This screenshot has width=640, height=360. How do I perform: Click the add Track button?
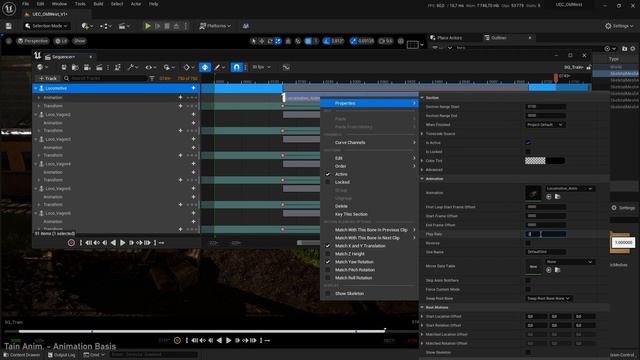point(48,78)
